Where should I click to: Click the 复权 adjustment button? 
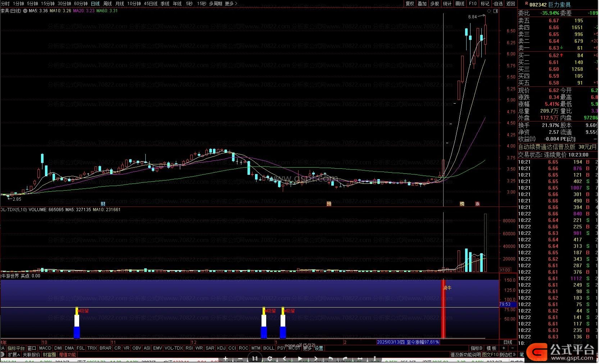point(410,4)
